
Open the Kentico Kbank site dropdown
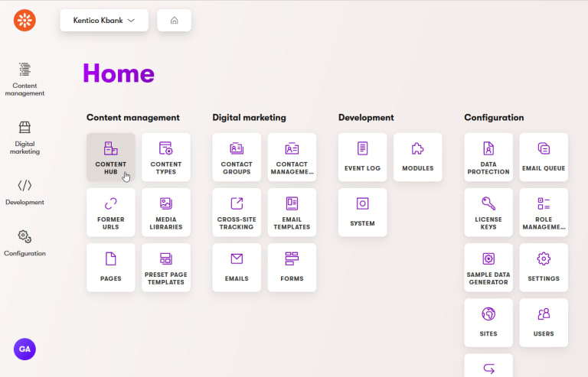coord(104,20)
